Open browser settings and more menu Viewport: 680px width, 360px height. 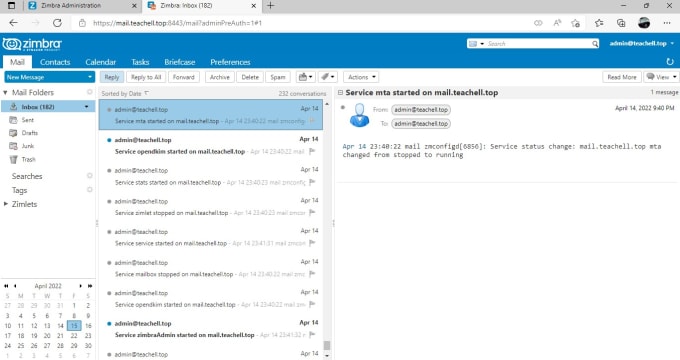[667, 23]
